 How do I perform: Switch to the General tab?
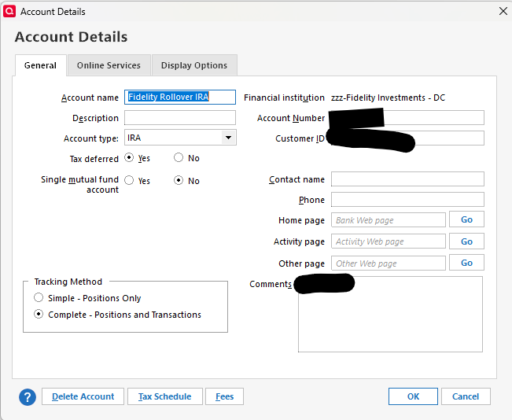coord(40,65)
